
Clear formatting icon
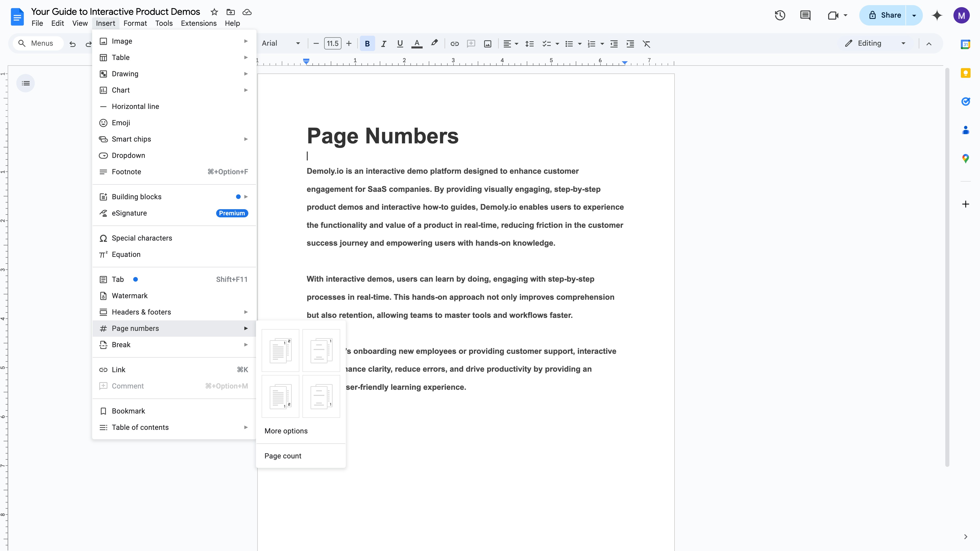pyautogui.click(x=646, y=44)
